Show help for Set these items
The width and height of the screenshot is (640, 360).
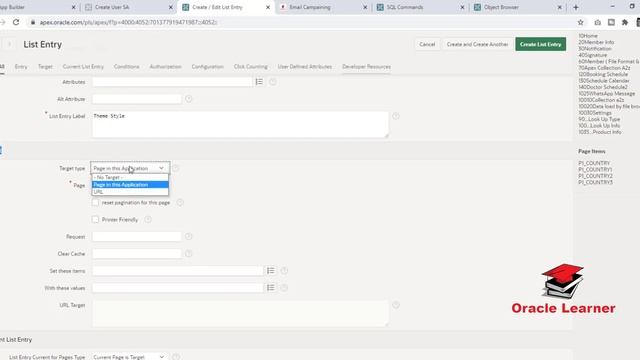point(284,271)
